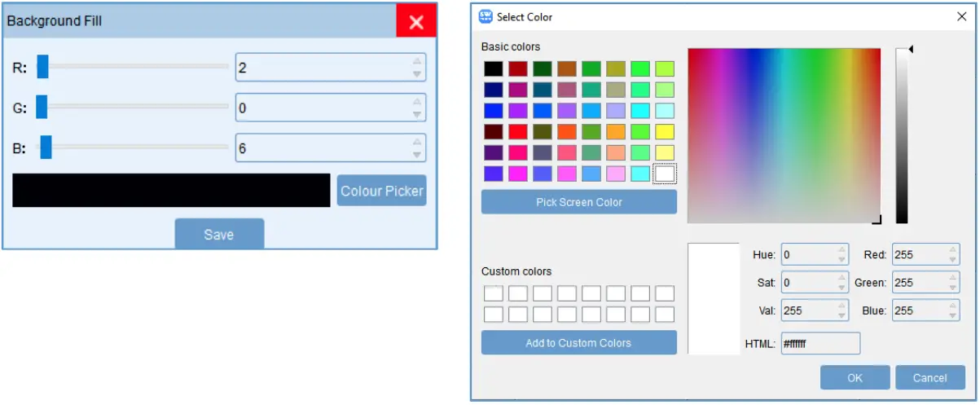980x405 pixels.
Task: Decrease the Red value with the down arrow
Action: click(953, 260)
